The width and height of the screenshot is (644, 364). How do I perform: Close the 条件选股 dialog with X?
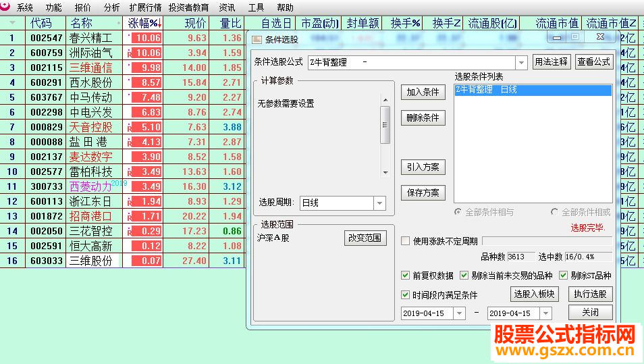click(601, 37)
